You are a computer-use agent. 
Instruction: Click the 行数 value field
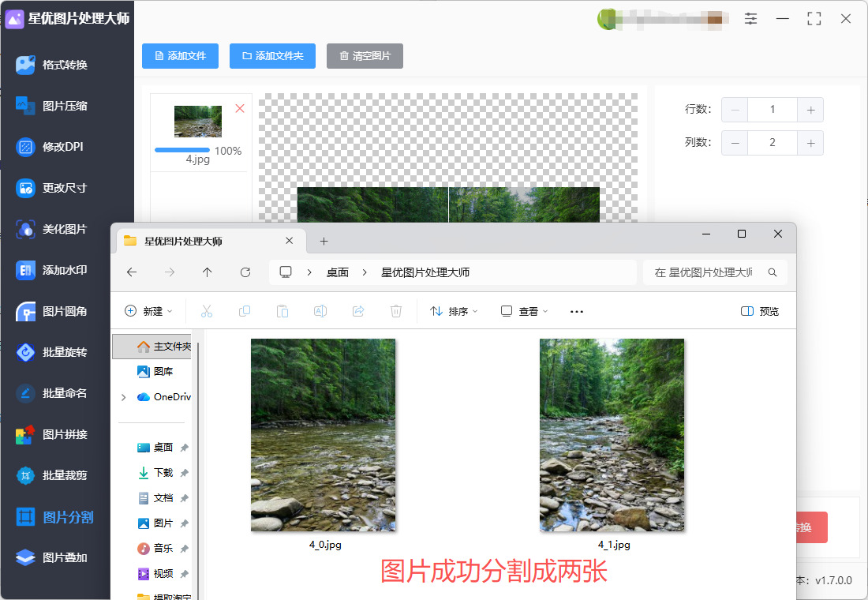click(773, 110)
